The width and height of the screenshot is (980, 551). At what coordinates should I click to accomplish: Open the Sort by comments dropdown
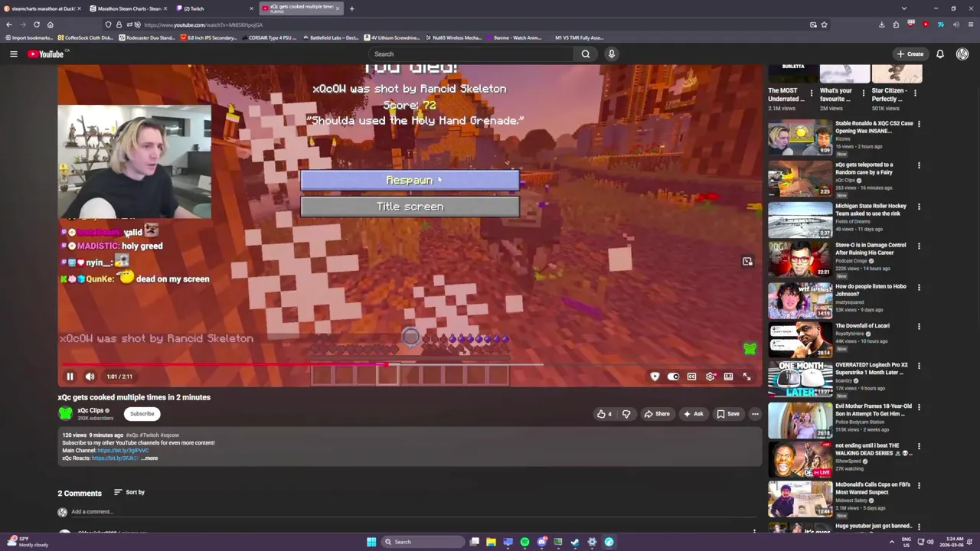(129, 492)
